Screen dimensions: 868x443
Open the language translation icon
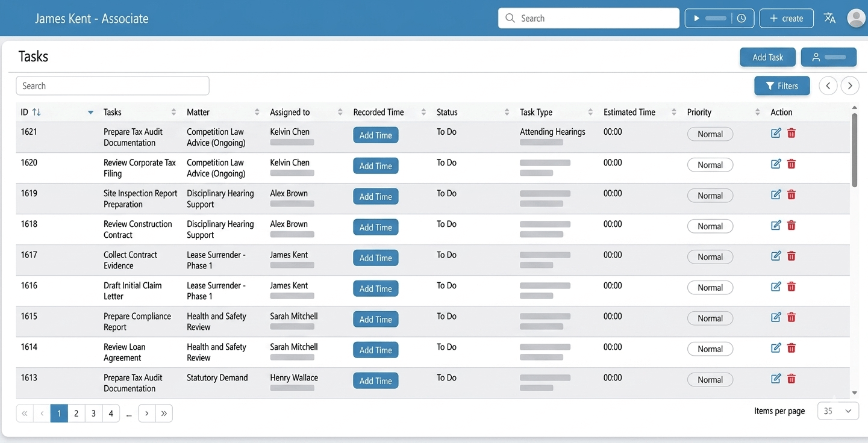point(829,18)
